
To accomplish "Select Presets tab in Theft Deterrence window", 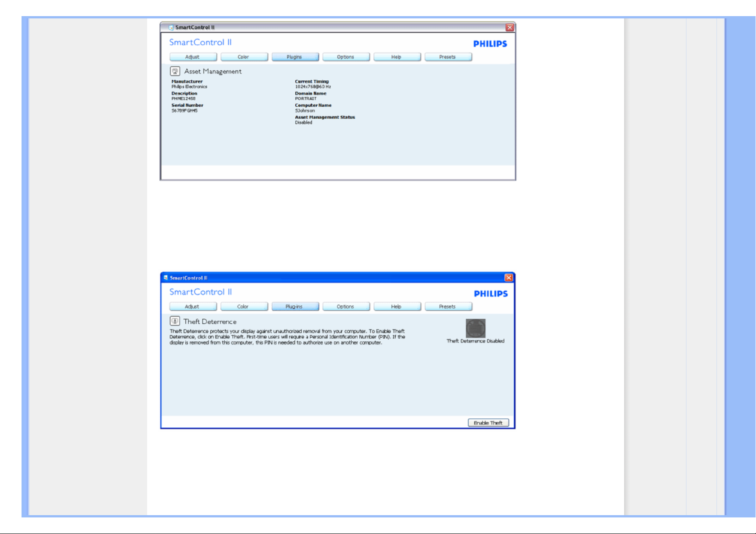I will point(448,307).
